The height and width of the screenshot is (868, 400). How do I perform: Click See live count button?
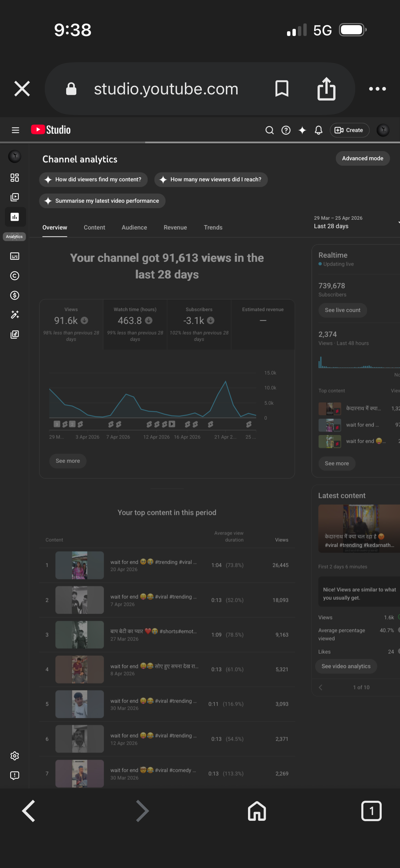click(x=342, y=310)
